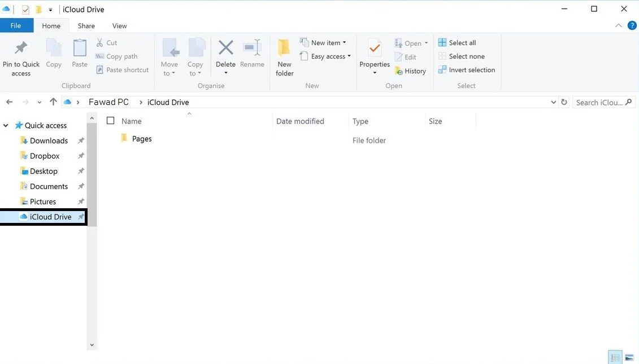Click Select none
This screenshot has height=364, width=639.
(x=462, y=56)
